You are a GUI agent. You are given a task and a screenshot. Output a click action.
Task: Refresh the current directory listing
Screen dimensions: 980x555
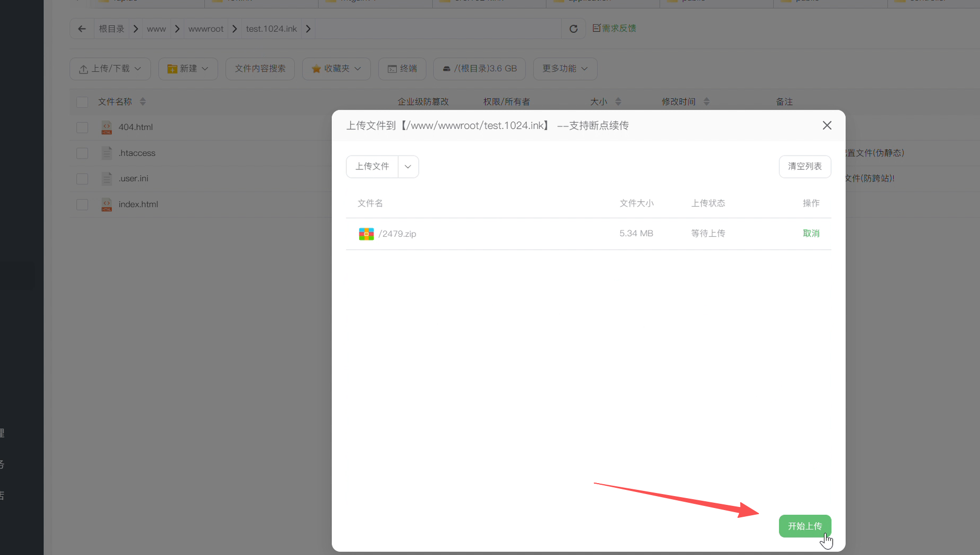pos(573,28)
